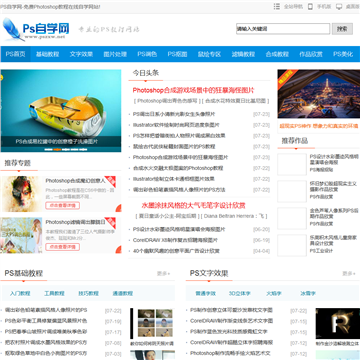Open the 40个 creative ad design article
The width and height of the screenshot is (360, 360).
176,251
